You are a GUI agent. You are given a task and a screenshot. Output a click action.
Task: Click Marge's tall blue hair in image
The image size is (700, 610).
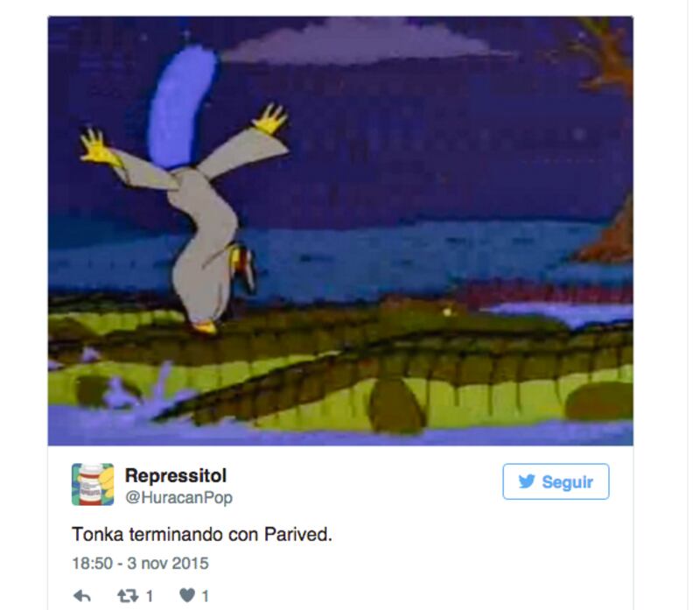point(182,107)
